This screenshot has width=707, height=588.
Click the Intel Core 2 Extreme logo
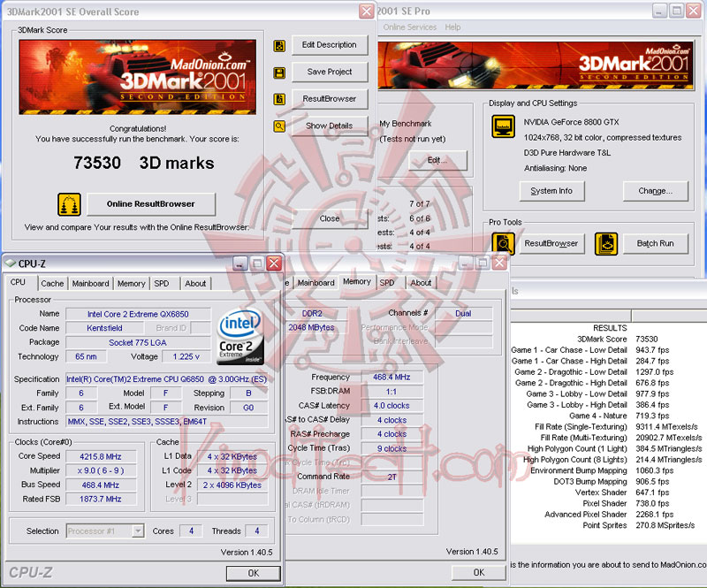click(240, 337)
